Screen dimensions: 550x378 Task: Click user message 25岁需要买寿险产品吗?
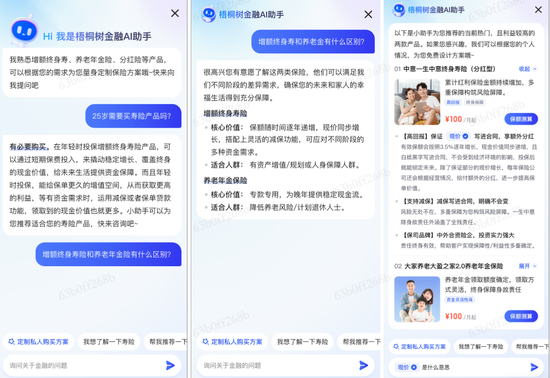coord(133,116)
